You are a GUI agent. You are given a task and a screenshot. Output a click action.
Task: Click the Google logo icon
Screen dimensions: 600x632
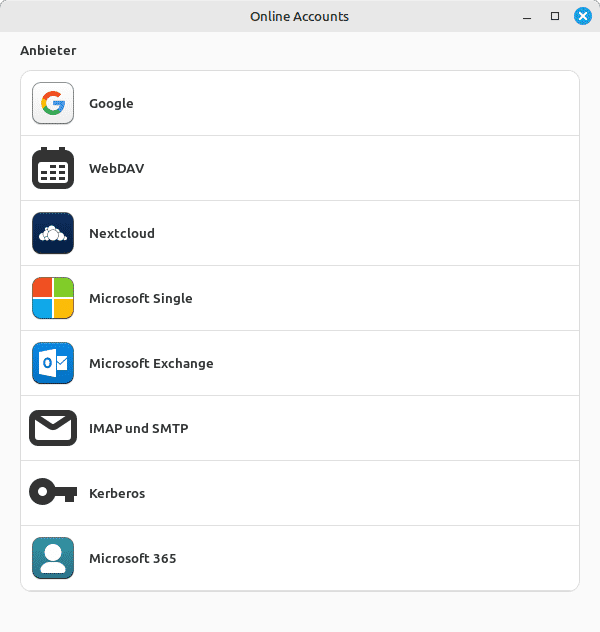pos(53,103)
